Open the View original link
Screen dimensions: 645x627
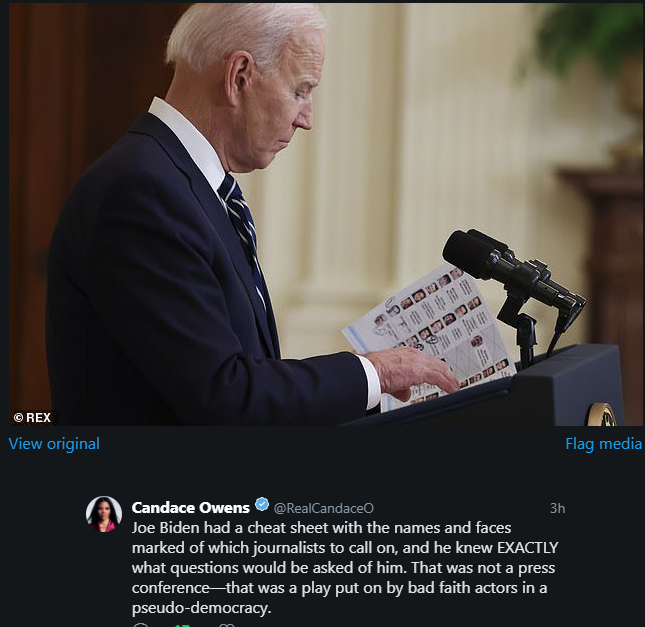(54, 444)
